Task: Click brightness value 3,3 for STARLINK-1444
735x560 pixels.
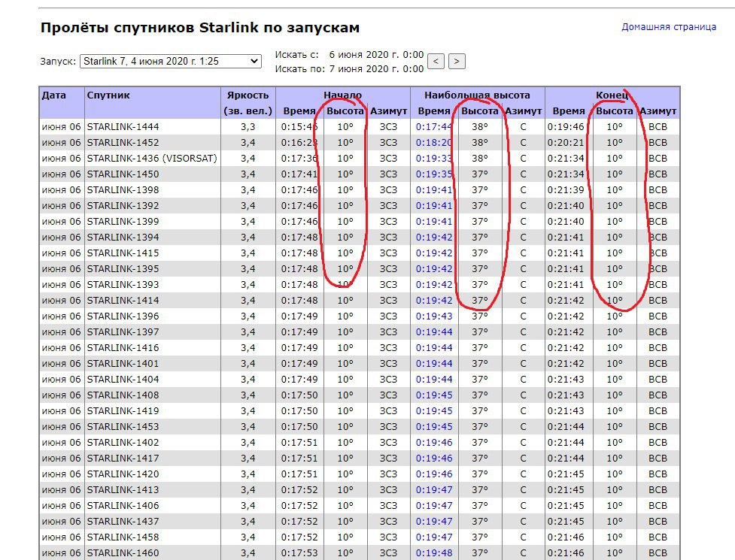Action: click(248, 127)
